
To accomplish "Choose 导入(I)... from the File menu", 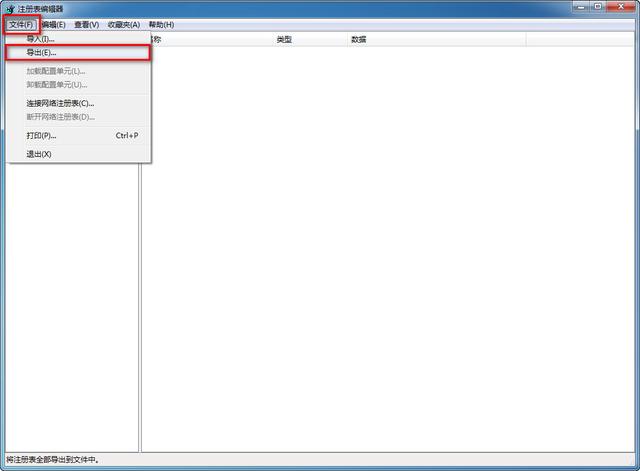I will 78,39.
